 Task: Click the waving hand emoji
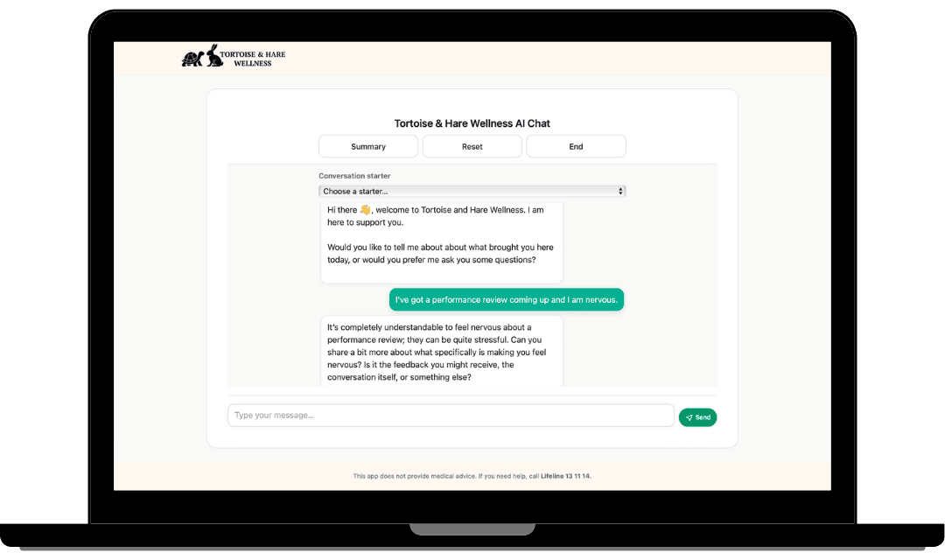tap(365, 210)
